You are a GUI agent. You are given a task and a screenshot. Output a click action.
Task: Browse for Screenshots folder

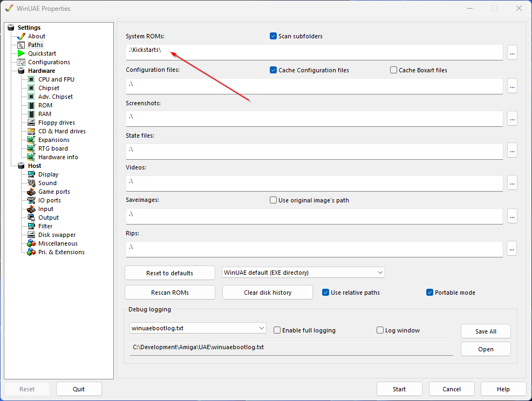pyautogui.click(x=513, y=118)
